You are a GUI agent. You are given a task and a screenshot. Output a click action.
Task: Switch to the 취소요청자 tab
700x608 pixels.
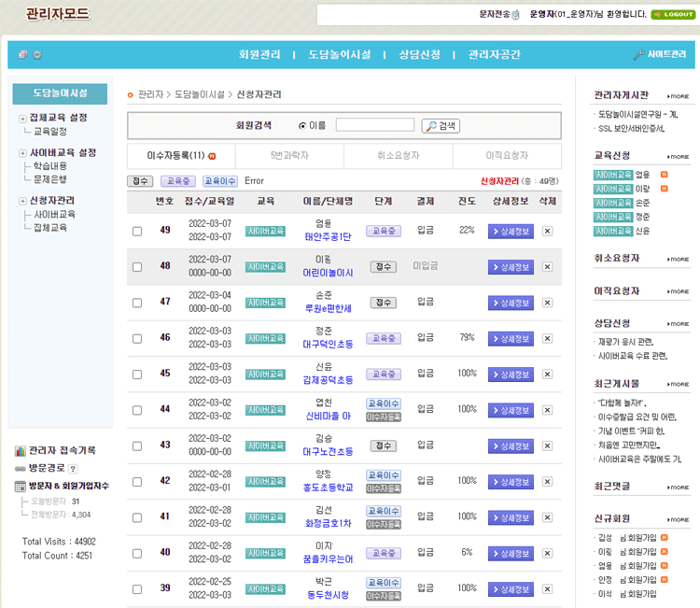[399, 155]
